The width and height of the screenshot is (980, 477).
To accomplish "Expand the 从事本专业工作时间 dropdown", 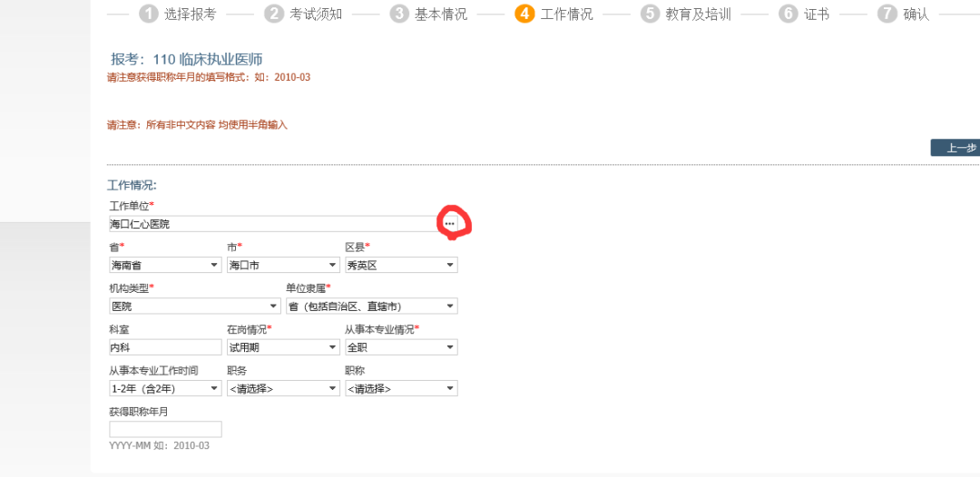I will [165, 388].
